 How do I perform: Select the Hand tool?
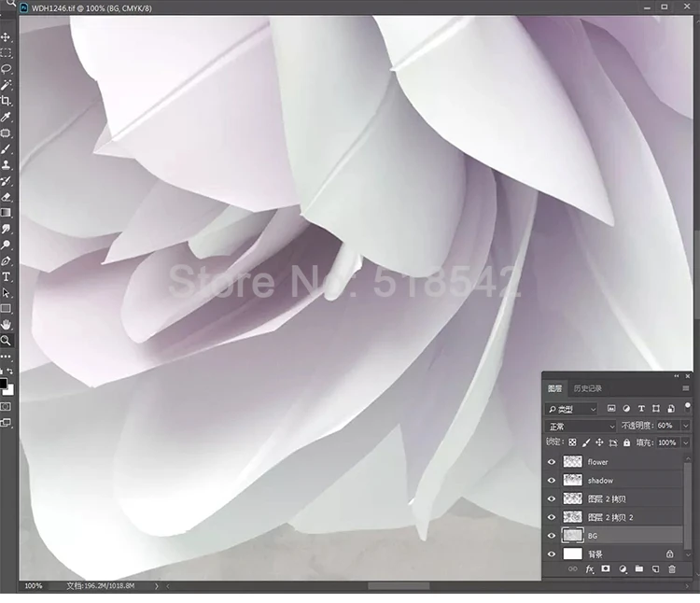point(6,325)
